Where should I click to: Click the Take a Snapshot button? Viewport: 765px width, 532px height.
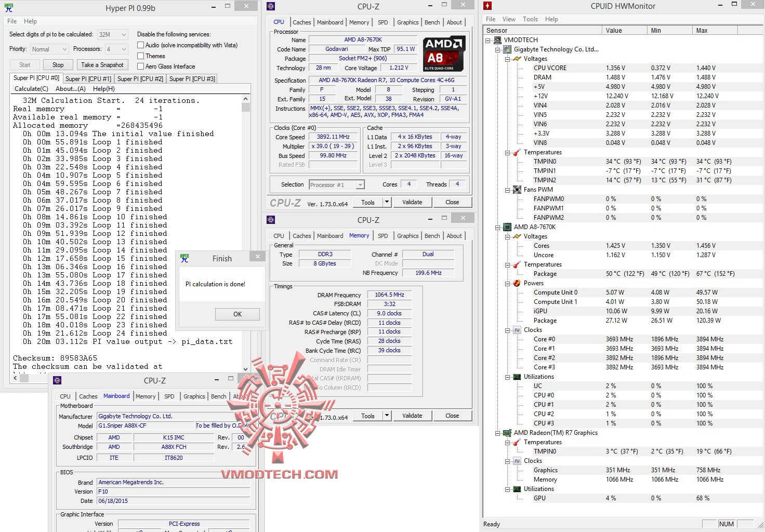pos(102,65)
